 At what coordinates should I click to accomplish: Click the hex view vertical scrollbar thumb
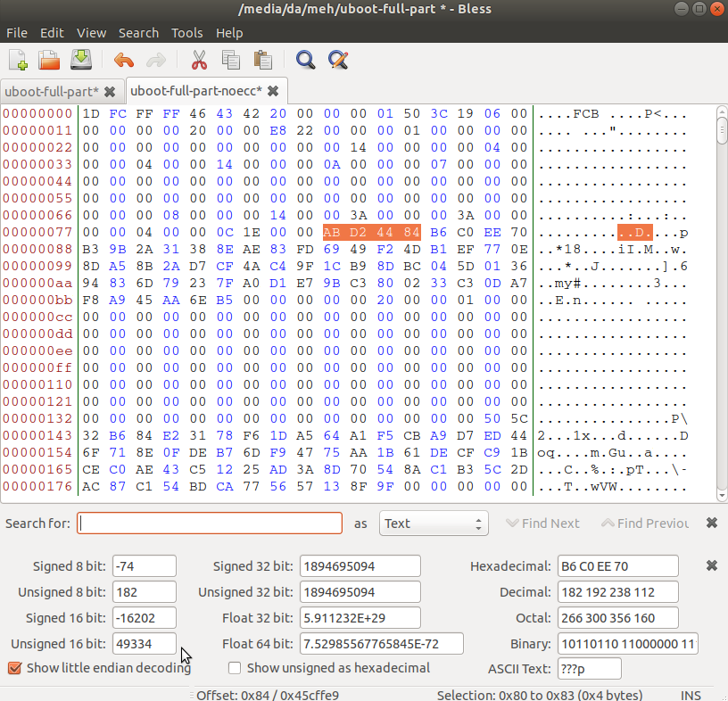(x=722, y=131)
